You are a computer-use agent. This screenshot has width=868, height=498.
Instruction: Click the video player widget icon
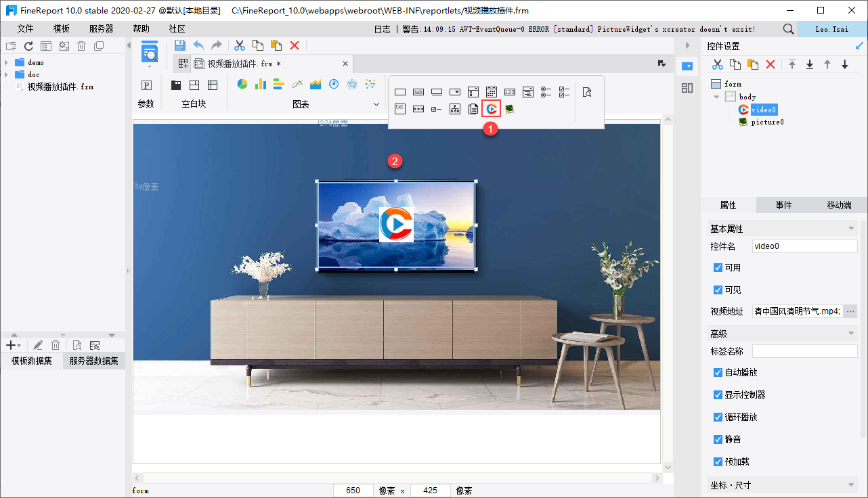click(492, 108)
